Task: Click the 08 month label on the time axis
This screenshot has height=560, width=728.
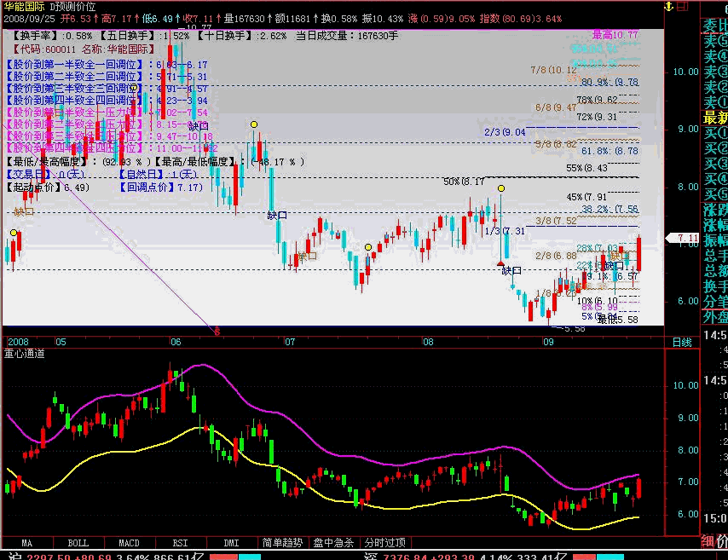Action: [428, 343]
